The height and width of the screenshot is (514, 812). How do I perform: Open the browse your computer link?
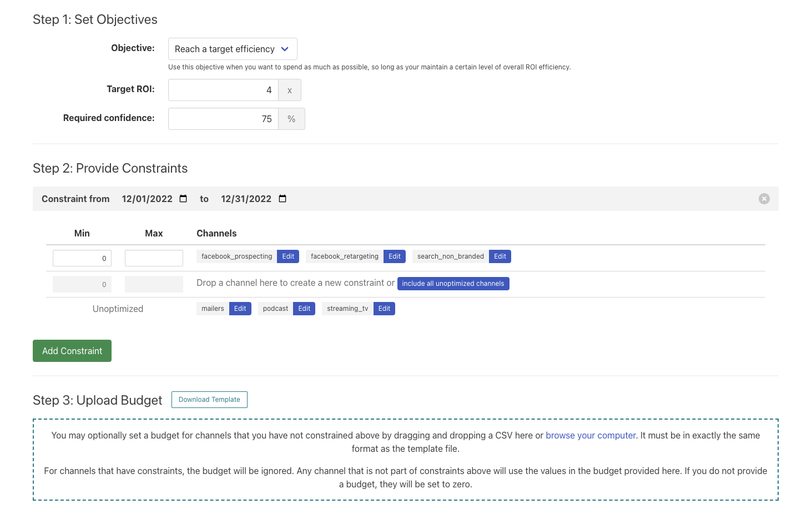(x=591, y=436)
